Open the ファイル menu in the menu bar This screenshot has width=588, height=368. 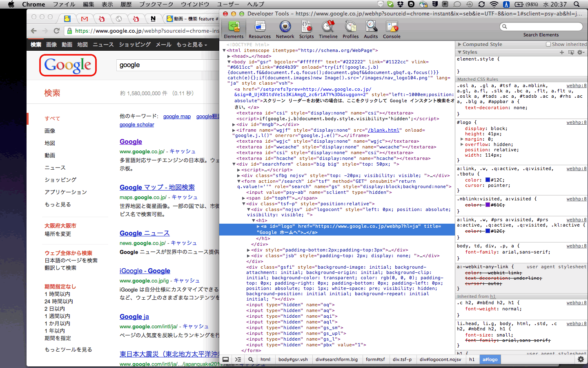(64, 4)
